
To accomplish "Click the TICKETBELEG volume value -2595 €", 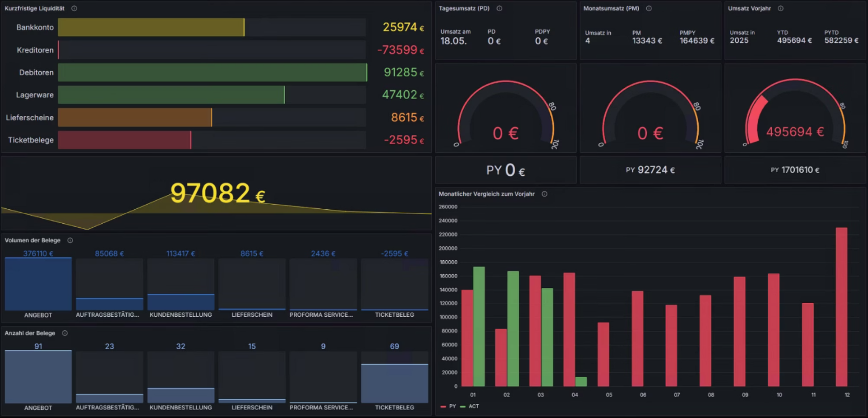I will pos(394,254).
